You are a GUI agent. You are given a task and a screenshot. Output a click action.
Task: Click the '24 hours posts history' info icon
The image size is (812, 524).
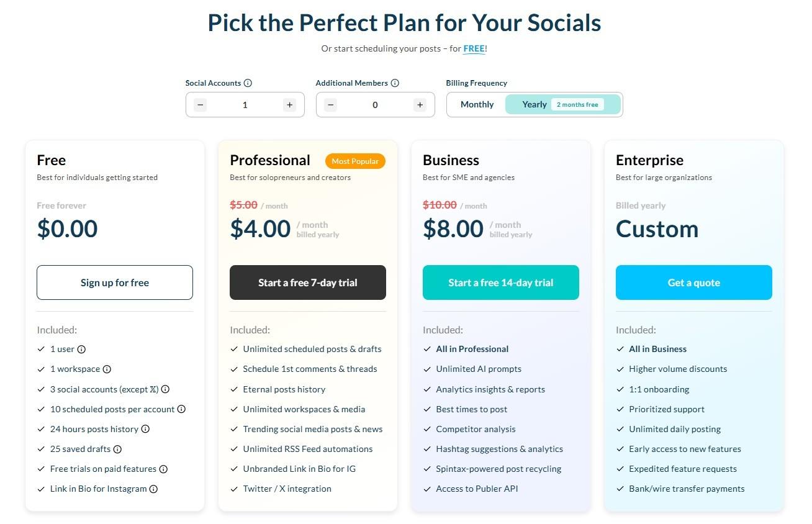tap(145, 429)
